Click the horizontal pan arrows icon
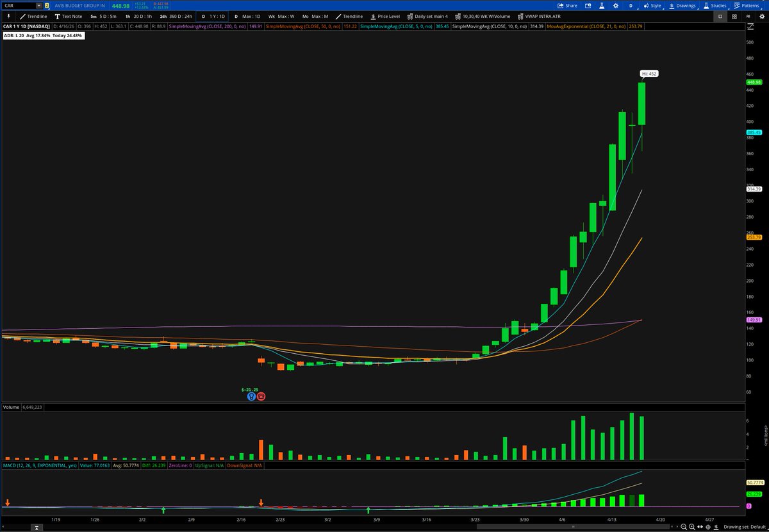The image size is (769, 532). (x=700, y=527)
